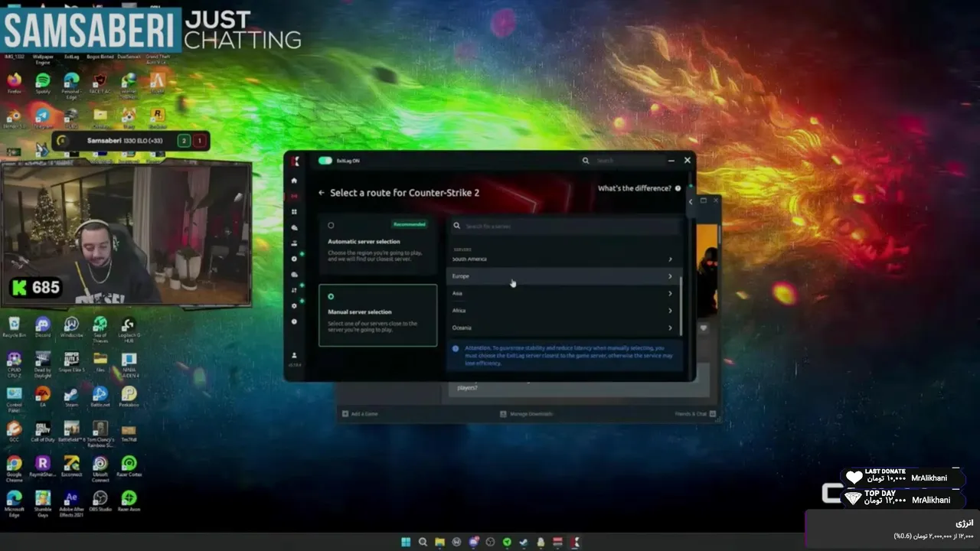Open Battle.net desktop shortcut
This screenshot has width=980, height=551.
100,397
